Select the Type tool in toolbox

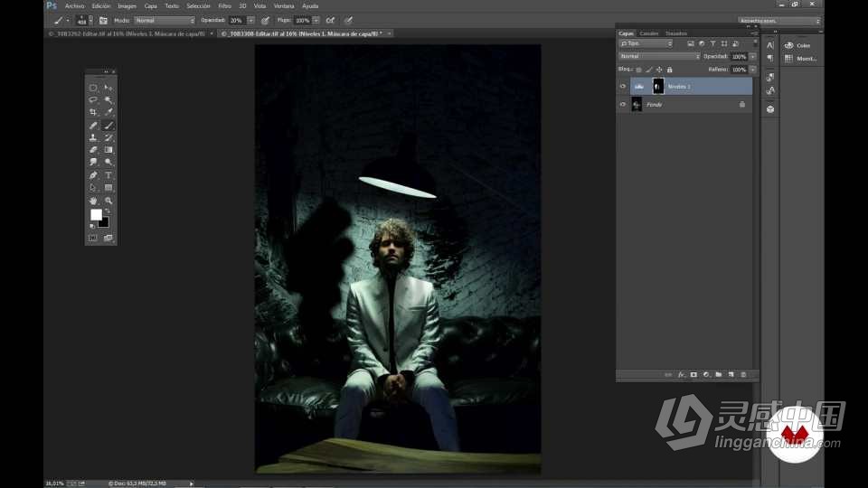tap(108, 175)
